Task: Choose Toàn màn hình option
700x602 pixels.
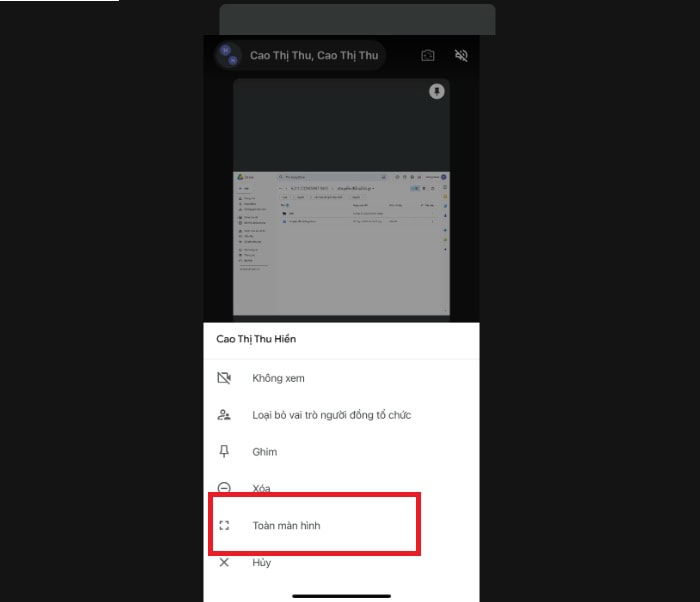Action: coord(286,525)
